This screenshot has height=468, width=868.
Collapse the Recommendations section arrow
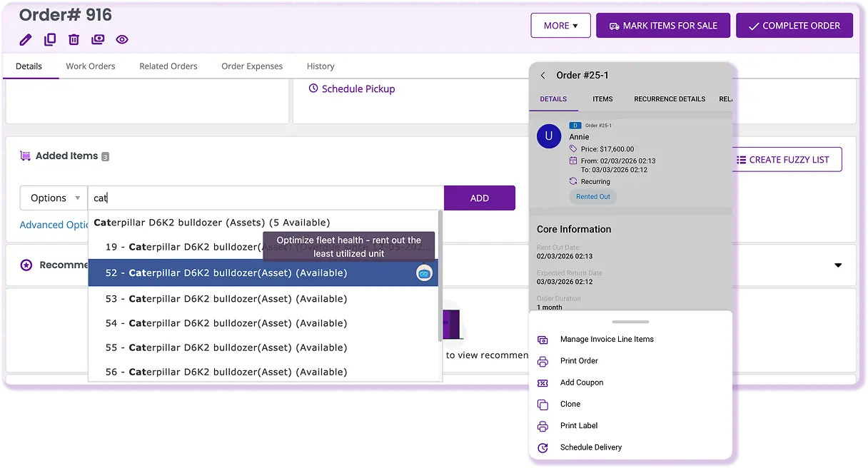point(838,265)
